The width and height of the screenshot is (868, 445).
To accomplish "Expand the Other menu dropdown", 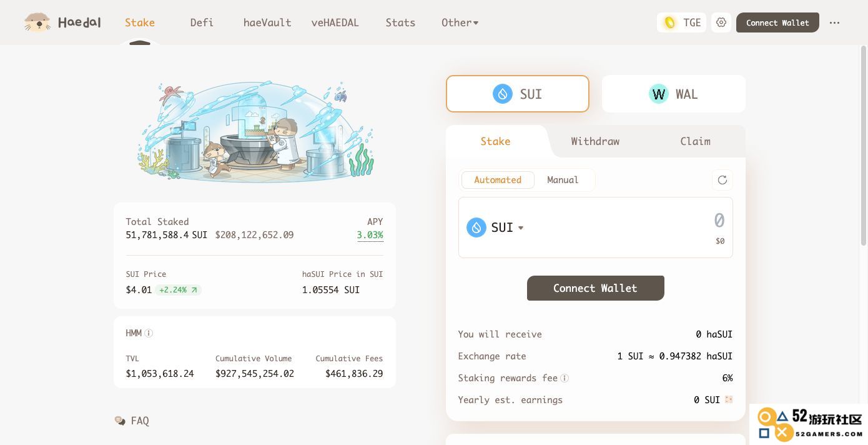I will (x=460, y=22).
